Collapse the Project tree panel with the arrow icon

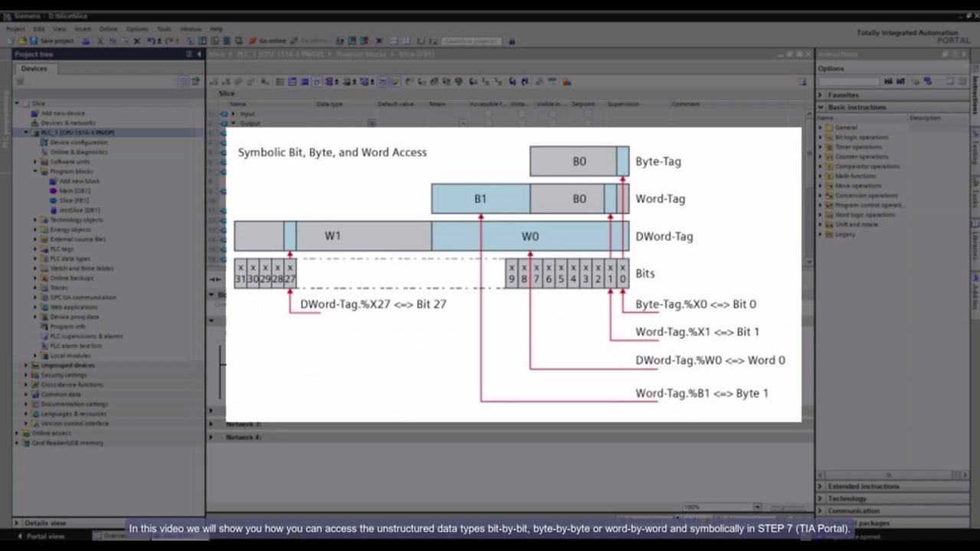(199, 54)
